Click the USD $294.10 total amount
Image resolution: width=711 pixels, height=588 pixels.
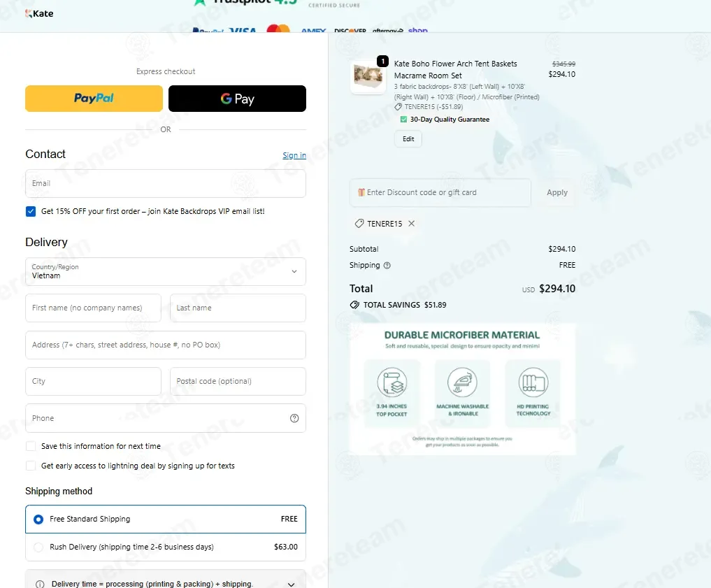[x=549, y=289]
